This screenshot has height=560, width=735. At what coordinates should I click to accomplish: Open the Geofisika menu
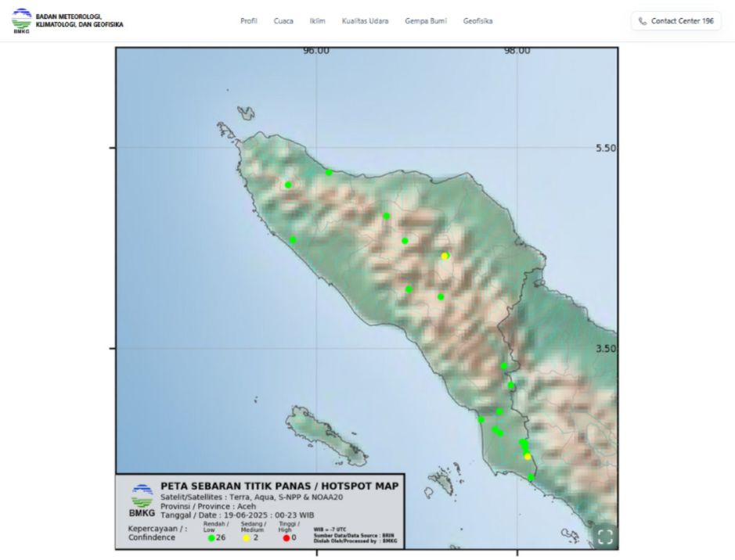477,21
